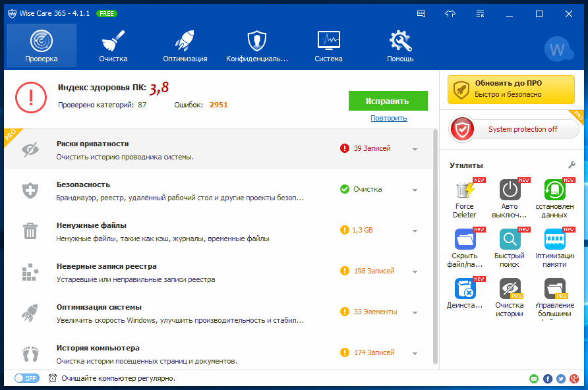
Task: Click the rocket Оптимизация системы icon
Action: [30, 313]
